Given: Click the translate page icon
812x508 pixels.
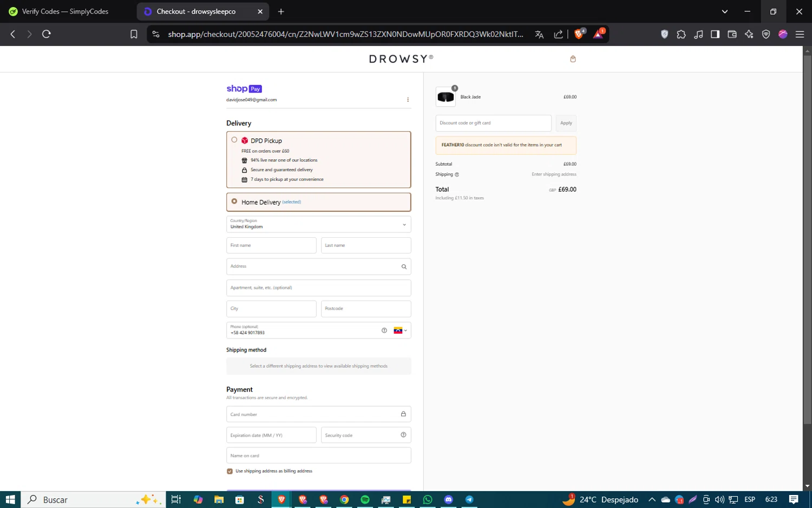Looking at the screenshot, I should click(x=539, y=34).
